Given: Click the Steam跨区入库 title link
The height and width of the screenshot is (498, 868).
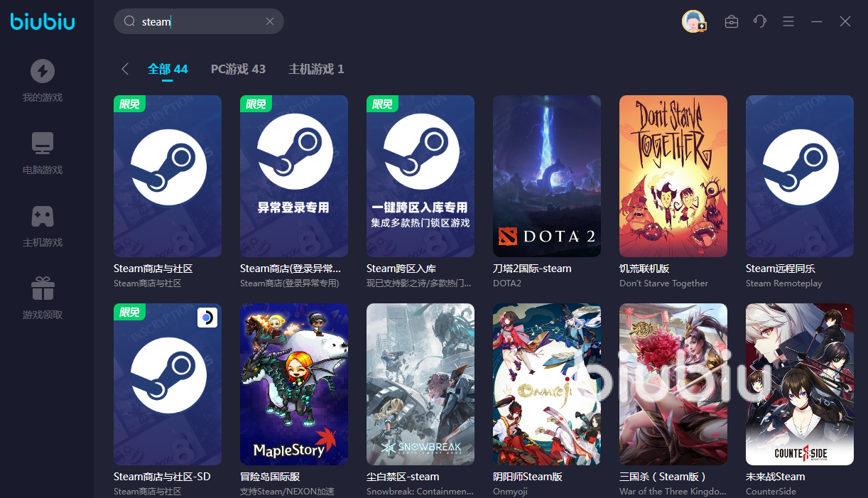Looking at the screenshot, I should coord(401,269).
